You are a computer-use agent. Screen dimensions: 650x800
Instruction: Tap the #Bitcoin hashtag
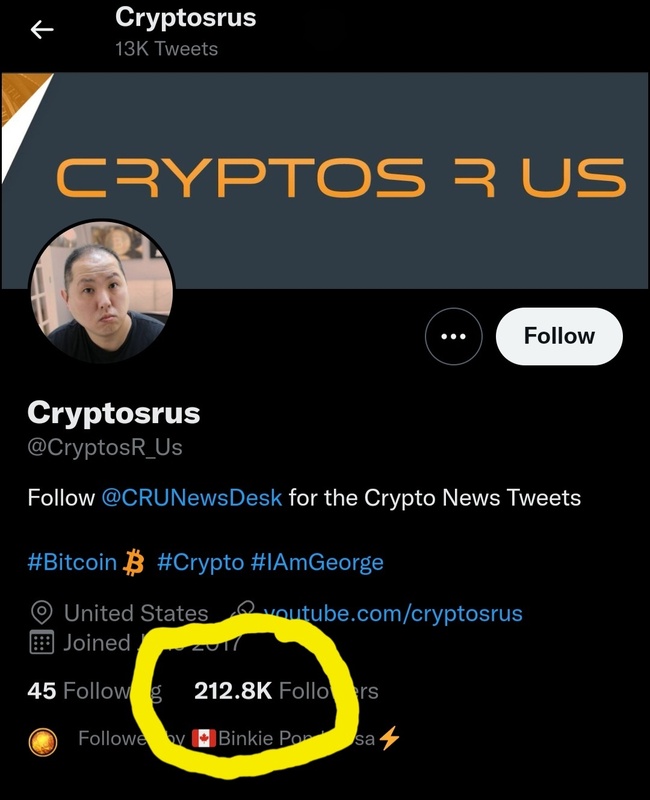[72, 562]
